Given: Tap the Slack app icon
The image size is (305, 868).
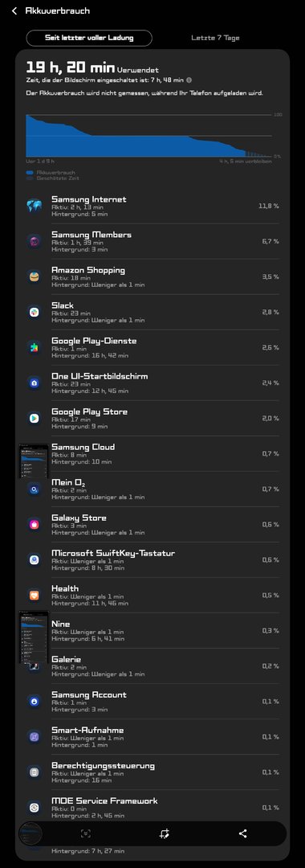Looking at the screenshot, I should coord(35,312).
